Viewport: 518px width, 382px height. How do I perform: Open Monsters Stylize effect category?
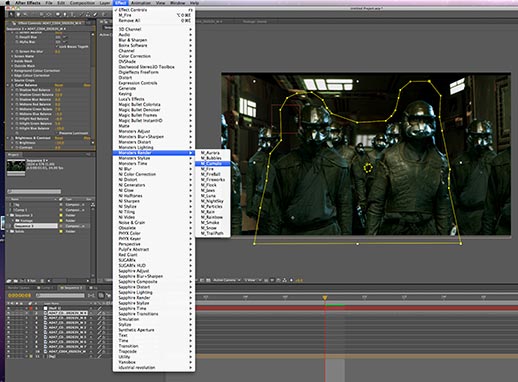(x=154, y=158)
